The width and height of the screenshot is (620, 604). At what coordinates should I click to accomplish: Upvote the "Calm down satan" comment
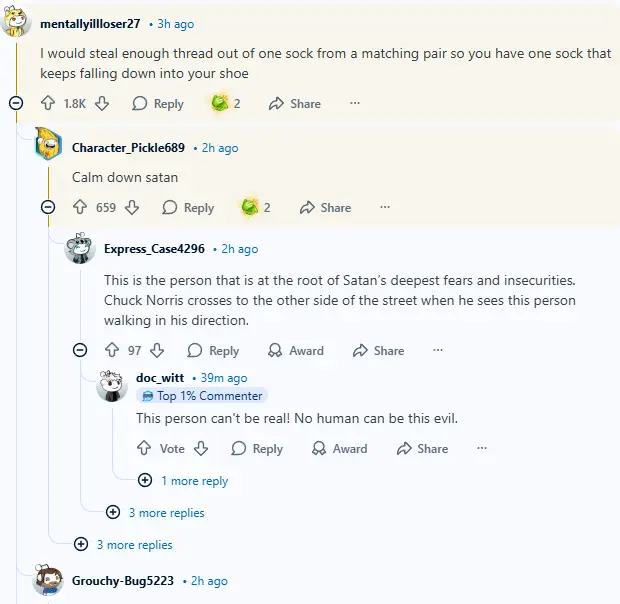(x=81, y=207)
